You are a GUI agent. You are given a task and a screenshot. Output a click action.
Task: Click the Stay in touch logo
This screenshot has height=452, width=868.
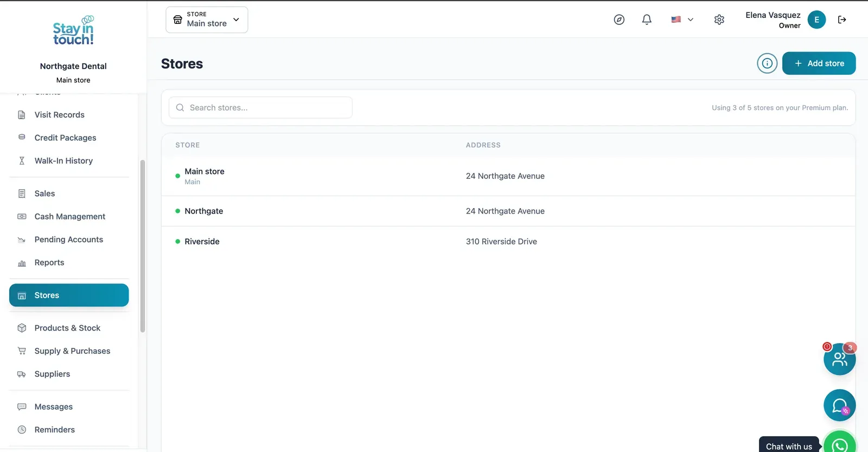tap(73, 31)
